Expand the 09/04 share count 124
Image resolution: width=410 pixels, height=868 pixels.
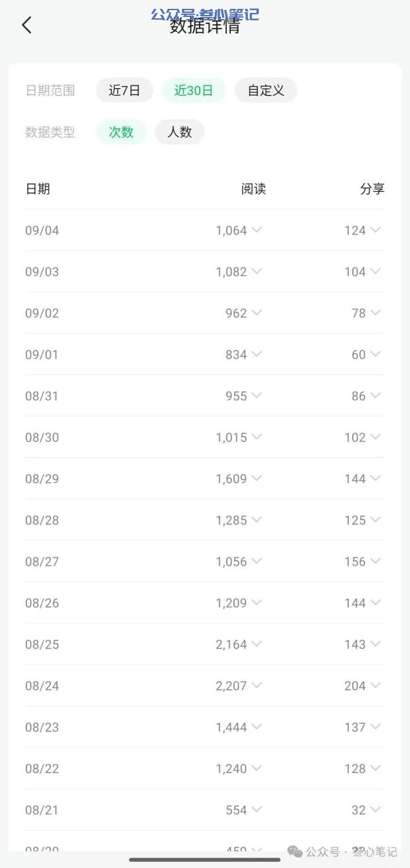(362, 231)
